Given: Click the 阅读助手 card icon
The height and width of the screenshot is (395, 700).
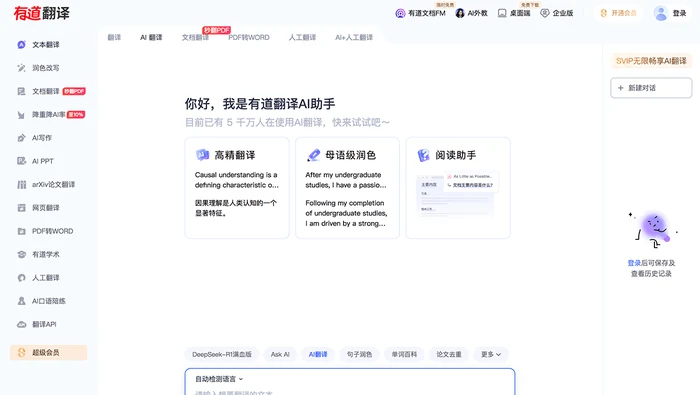Looking at the screenshot, I should (x=423, y=155).
